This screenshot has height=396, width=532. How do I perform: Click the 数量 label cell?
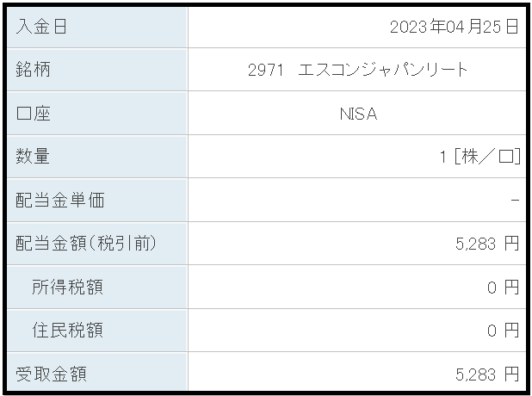tap(97, 157)
